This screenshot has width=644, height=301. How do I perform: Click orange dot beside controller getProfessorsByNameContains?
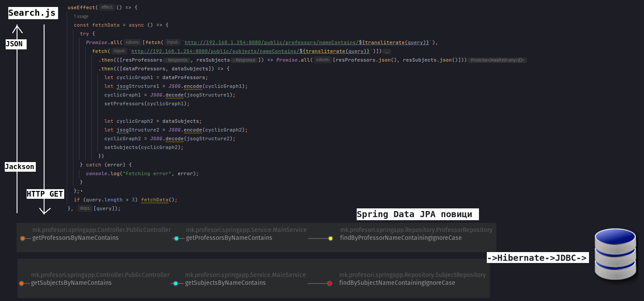[x=23, y=239]
